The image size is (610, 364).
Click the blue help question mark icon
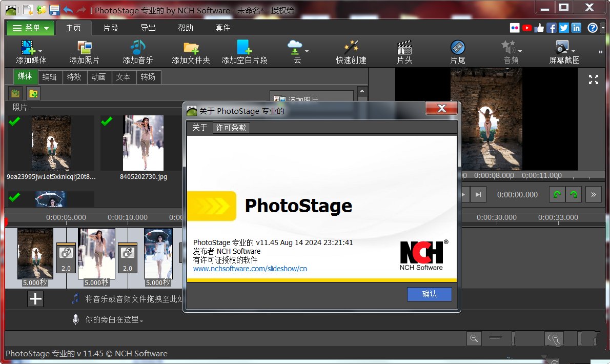[593, 28]
